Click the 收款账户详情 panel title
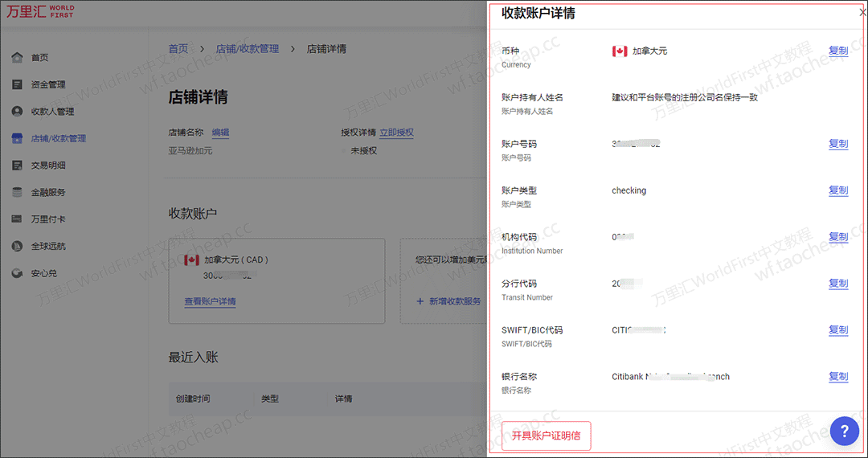This screenshot has height=458, width=868. click(538, 14)
